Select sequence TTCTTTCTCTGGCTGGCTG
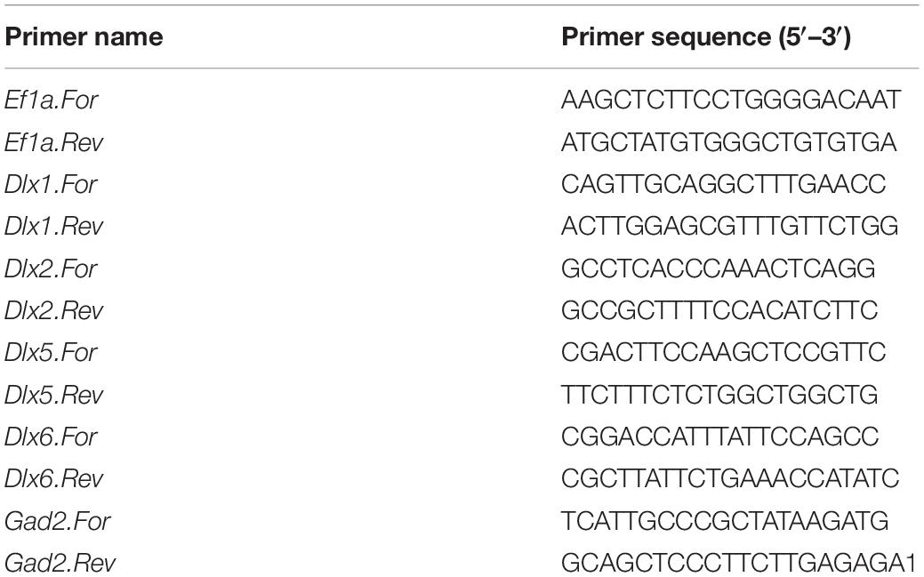 point(719,394)
